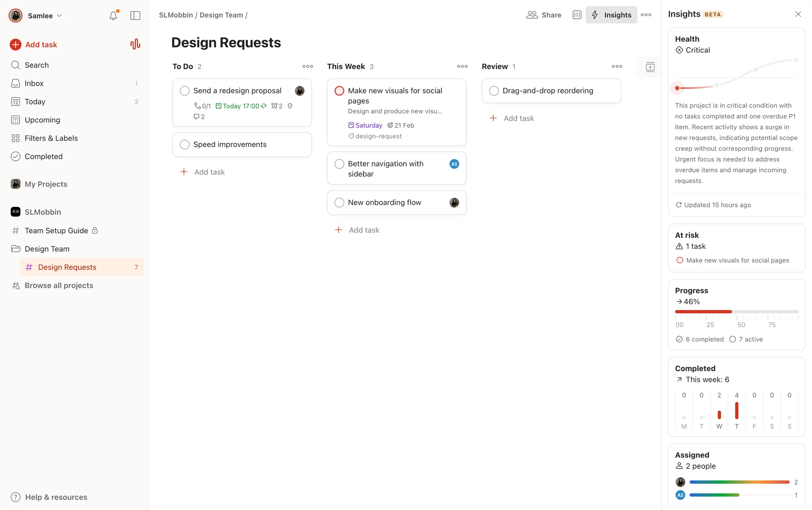Open To Do column options menu

point(307,66)
